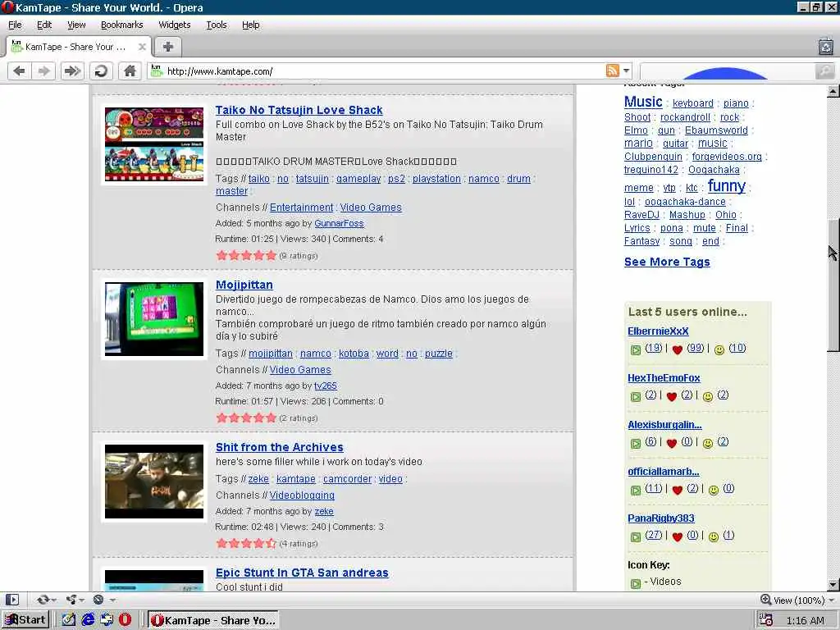
Task: Click ElberrnieXxX green videos icon
Action: pyautogui.click(x=636, y=349)
